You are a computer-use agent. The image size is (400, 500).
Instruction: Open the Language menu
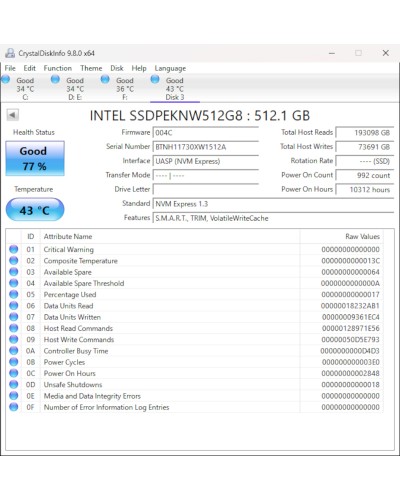(x=170, y=68)
